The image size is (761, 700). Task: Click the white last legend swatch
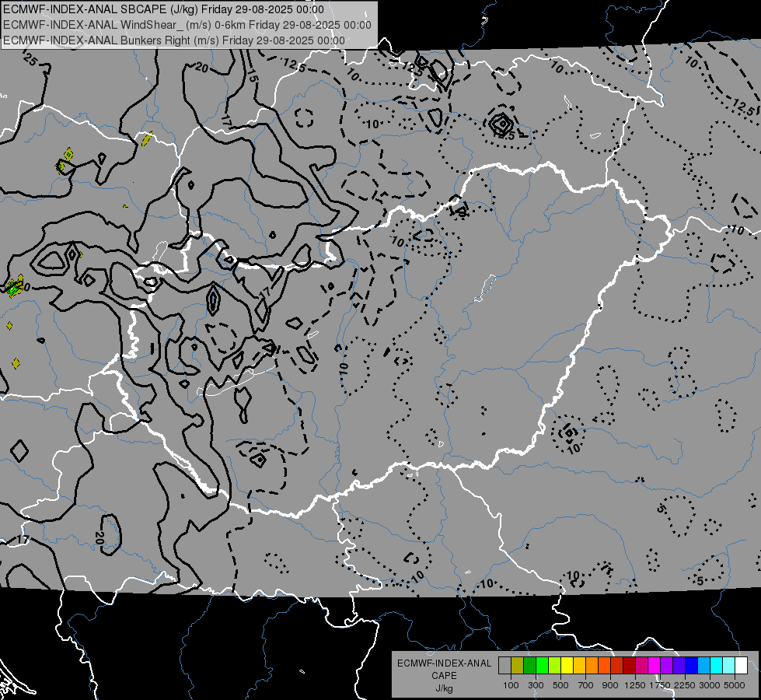741,665
